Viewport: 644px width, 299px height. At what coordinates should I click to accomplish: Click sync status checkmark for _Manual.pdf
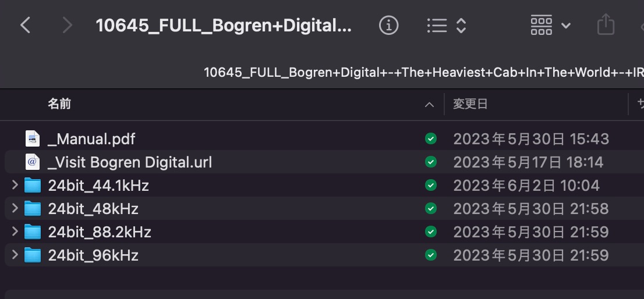[431, 138]
